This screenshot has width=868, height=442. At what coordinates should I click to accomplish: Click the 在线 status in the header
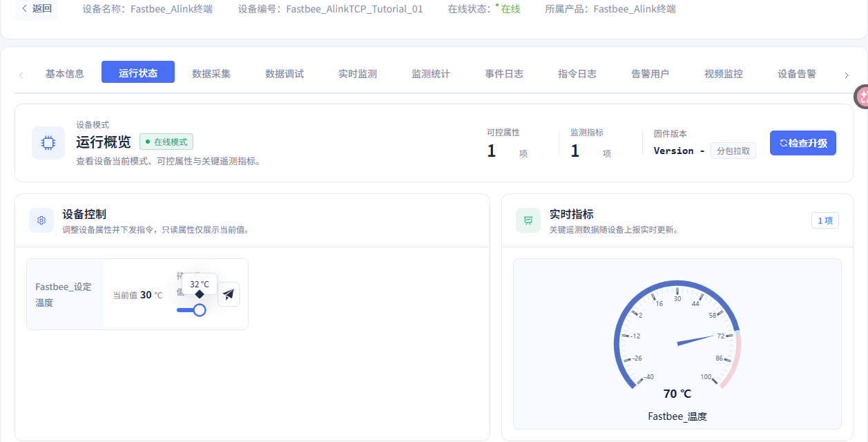click(x=510, y=10)
